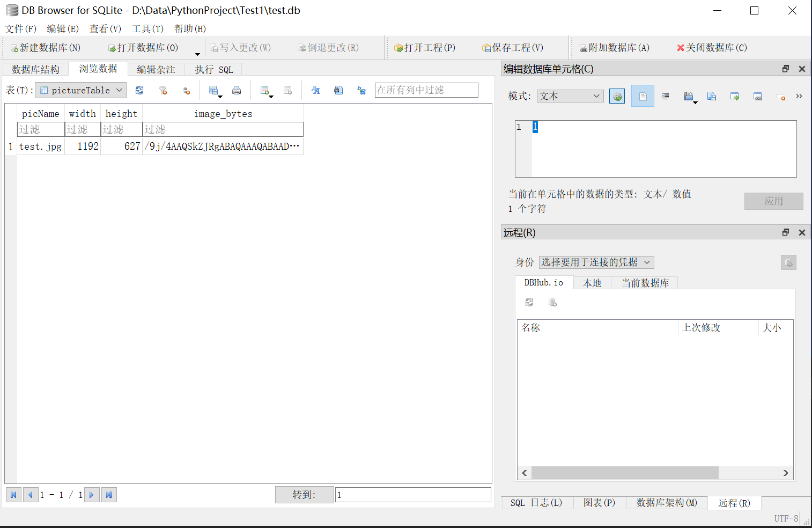This screenshot has height=528, width=812.
Task: Open the 身份 credentials dropdown
Action: coord(596,262)
